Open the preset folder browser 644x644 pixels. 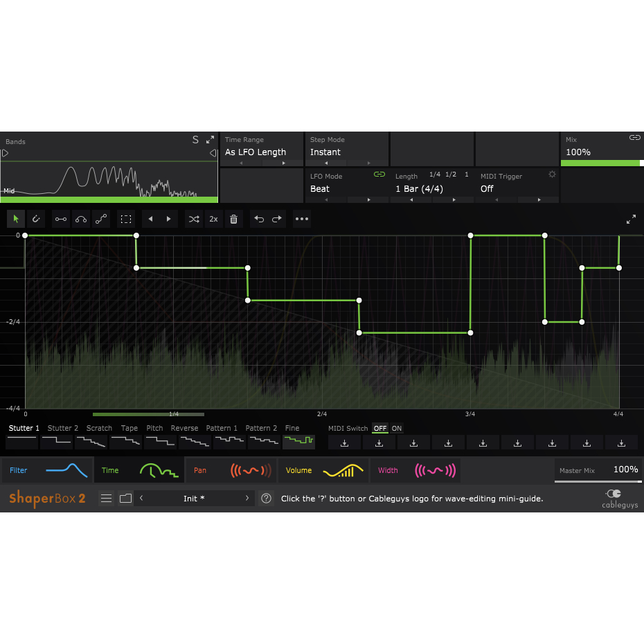click(x=125, y=498)
